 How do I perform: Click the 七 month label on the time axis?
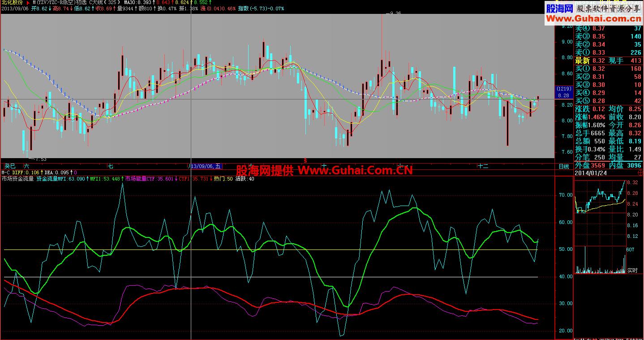coord(110,166)
